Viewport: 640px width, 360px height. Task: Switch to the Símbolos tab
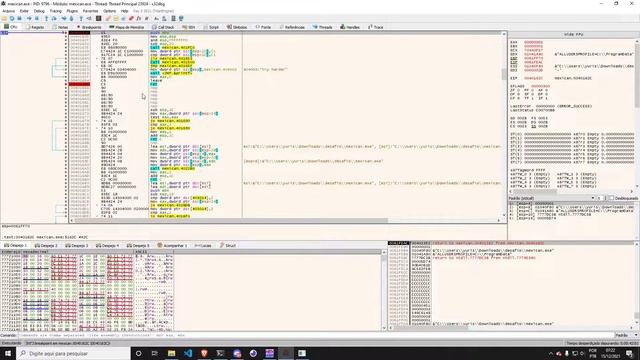point(237,27)
